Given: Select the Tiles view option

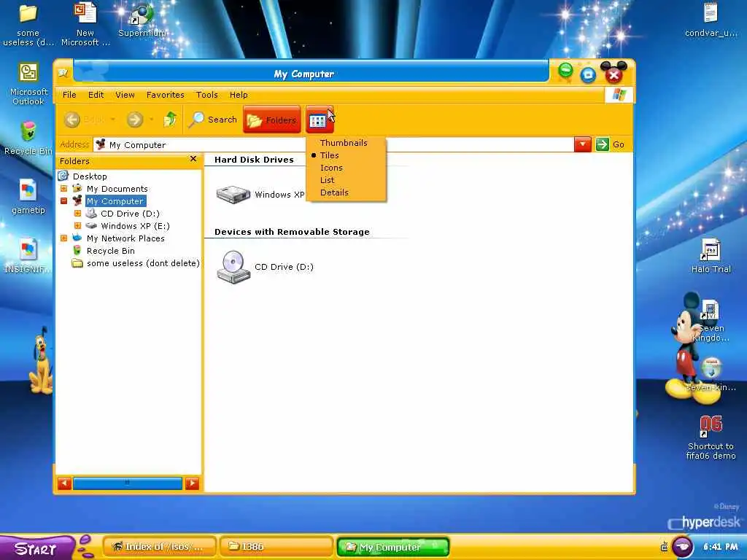Looking at the screenshot, I should [x=329, y=155].
